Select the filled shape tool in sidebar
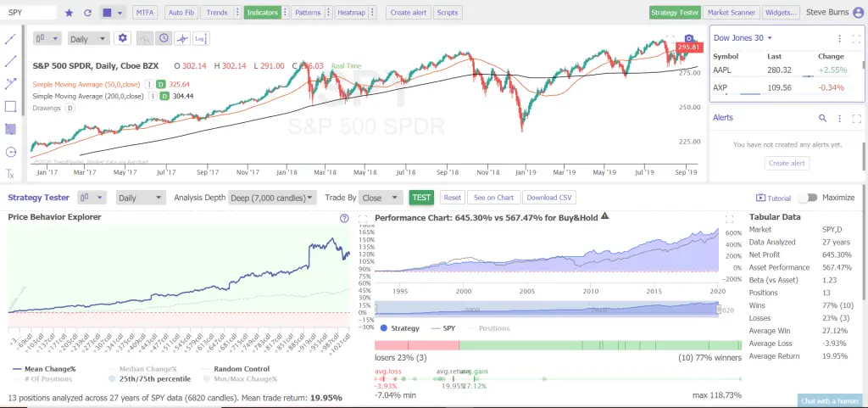 (10, 129)
